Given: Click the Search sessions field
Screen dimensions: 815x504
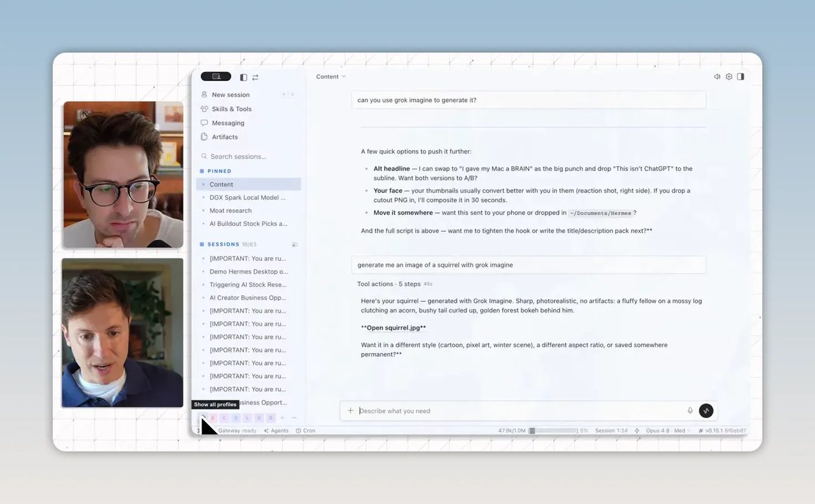Looking at the screenshot, I should pos(248,157).
